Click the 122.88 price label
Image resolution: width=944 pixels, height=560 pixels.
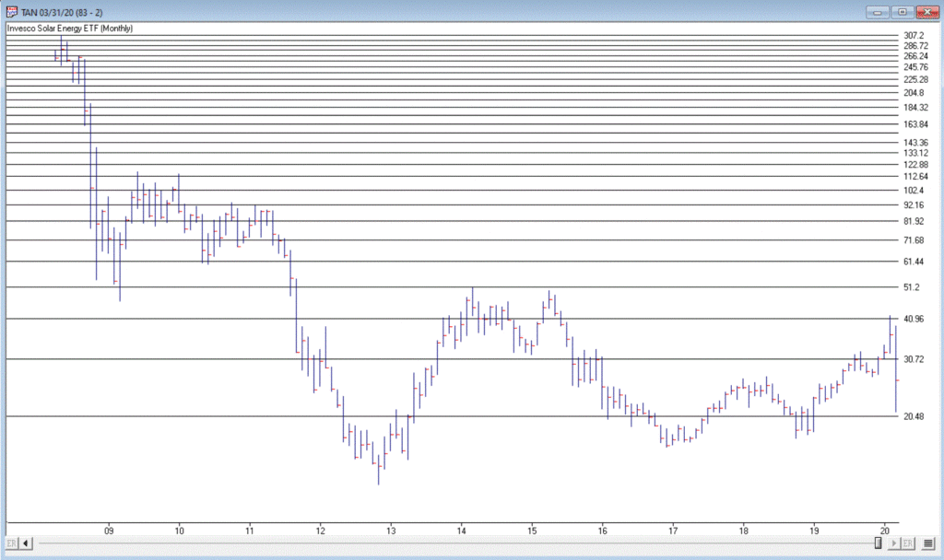(915, 164)
